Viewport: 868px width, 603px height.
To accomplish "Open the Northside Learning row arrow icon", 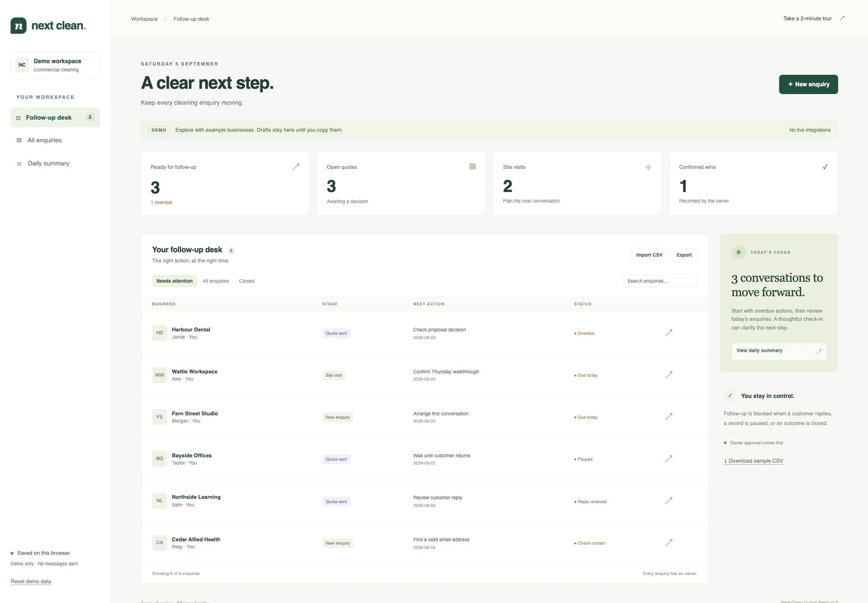I will (x=669, y=501).
